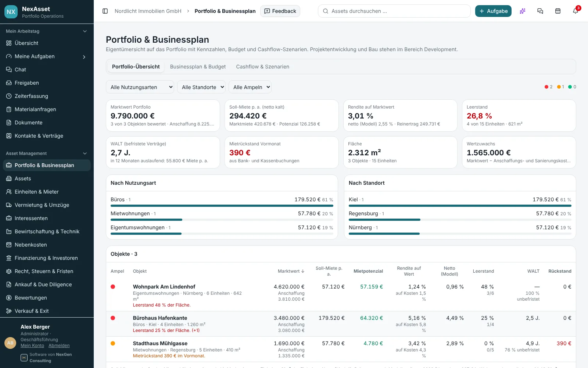
Task: Select the Portfolio-Übersicht tab
Action: click(x=136, y=67)
